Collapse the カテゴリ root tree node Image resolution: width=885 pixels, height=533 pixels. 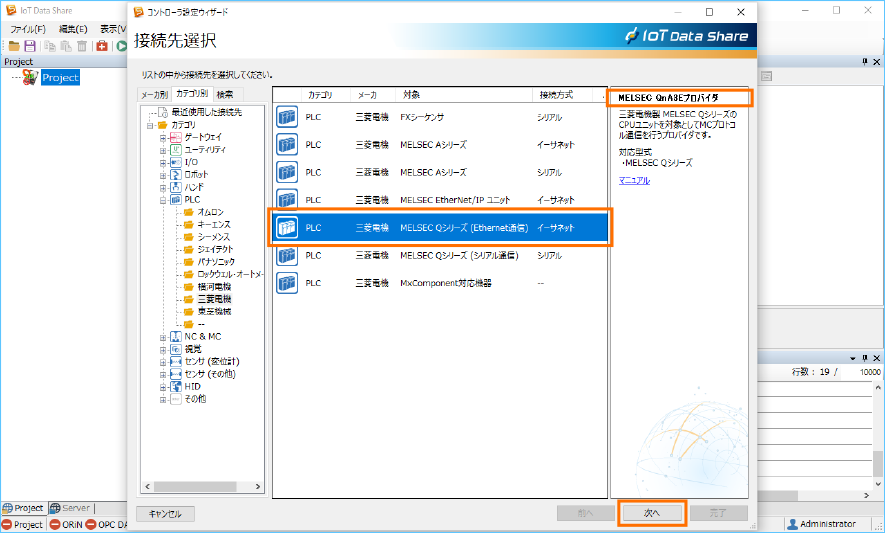[150, 125]
